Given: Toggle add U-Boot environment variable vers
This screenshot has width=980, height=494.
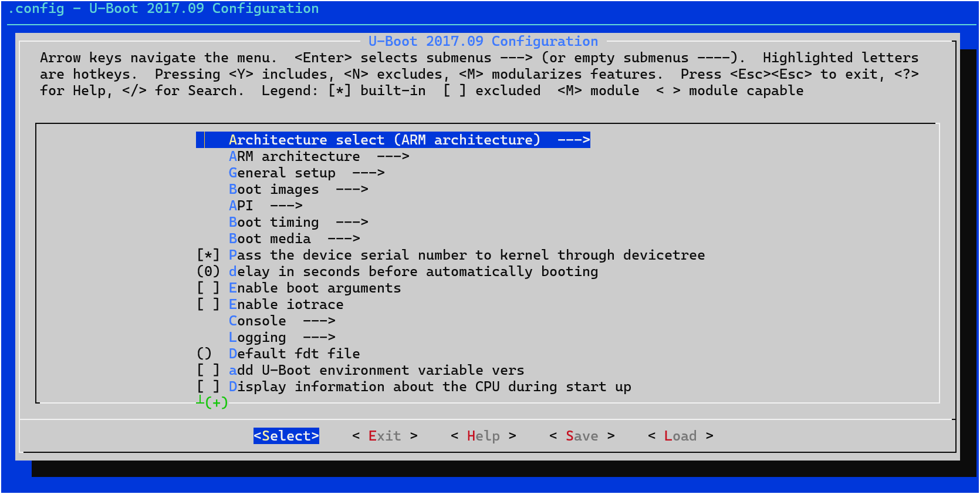Looking at the screenshot, I should [208, 370].
